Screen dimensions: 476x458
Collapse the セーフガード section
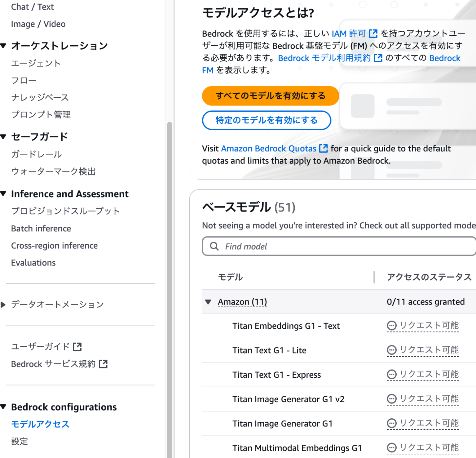click(x=3, y=136)
